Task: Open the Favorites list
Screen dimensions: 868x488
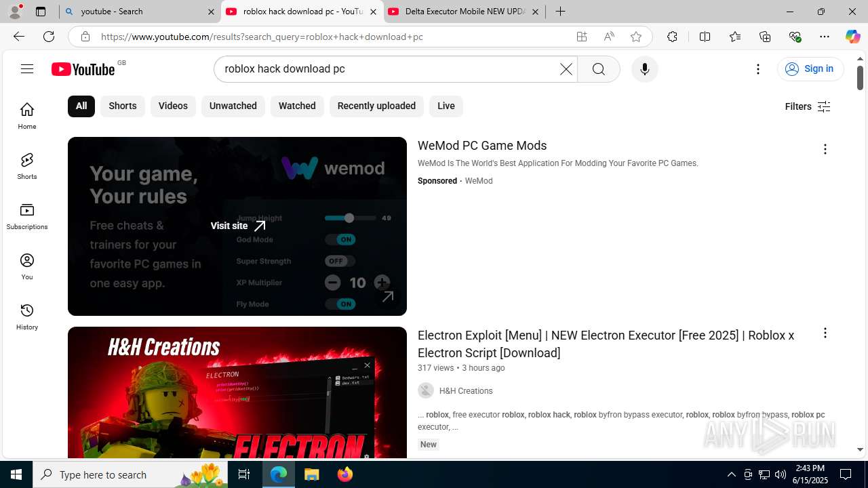Action: [735, 37]
